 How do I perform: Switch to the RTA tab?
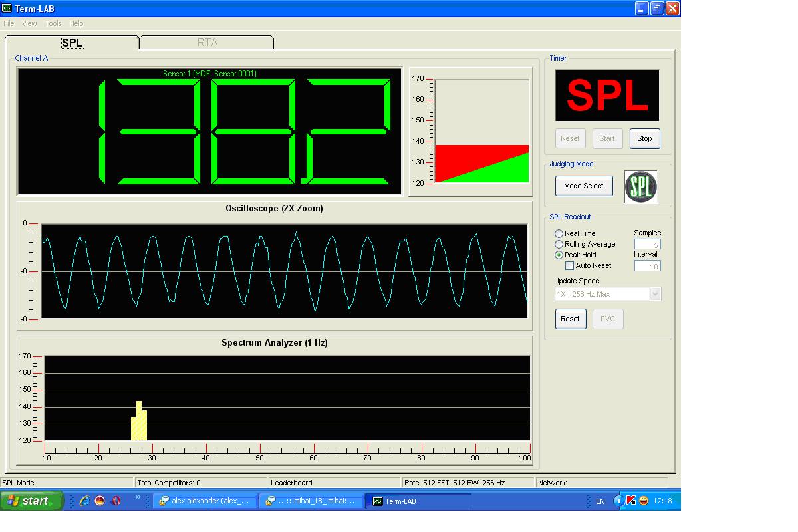[x=207, y=42]
